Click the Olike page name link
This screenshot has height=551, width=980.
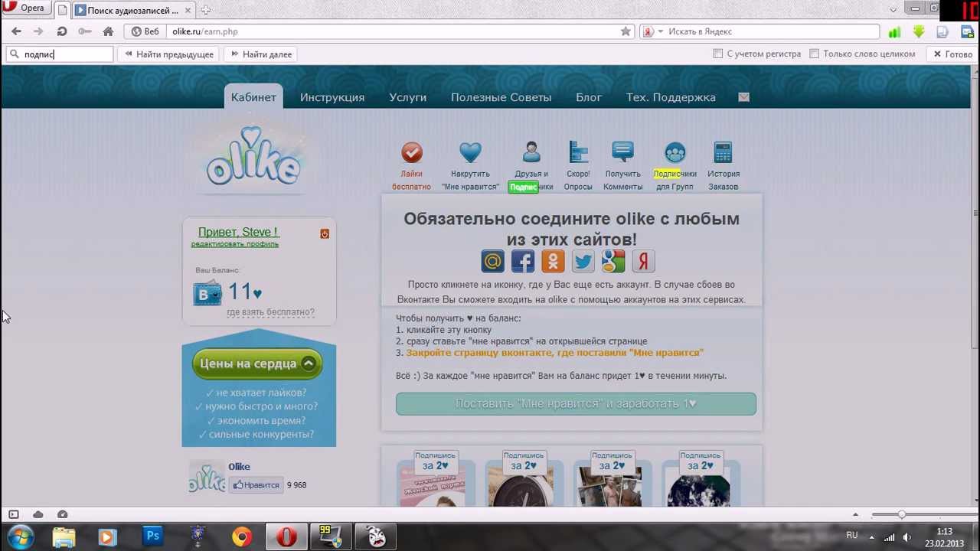239,467
